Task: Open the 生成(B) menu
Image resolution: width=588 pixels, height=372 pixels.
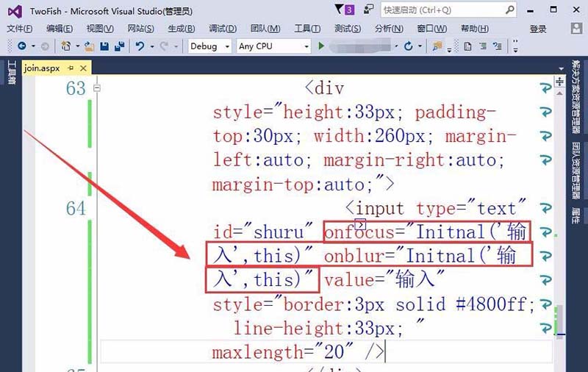Action: click(x=181, y=29)
